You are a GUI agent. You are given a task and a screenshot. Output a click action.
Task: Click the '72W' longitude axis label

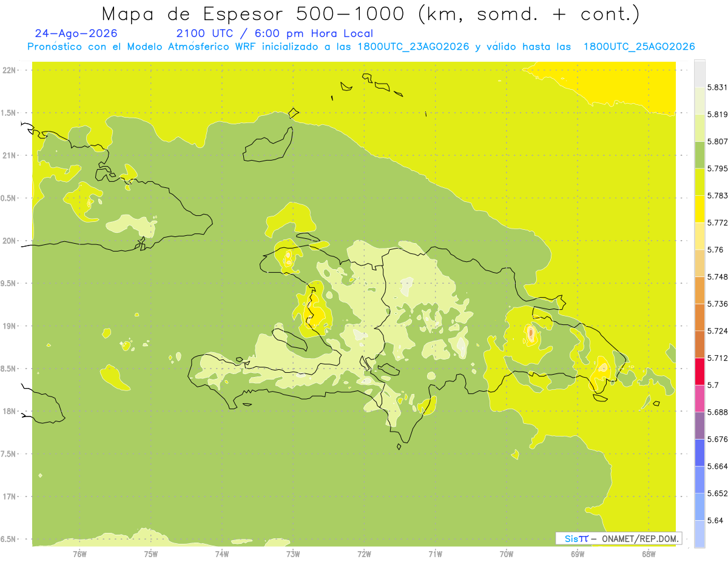click(x=364, y=554)
